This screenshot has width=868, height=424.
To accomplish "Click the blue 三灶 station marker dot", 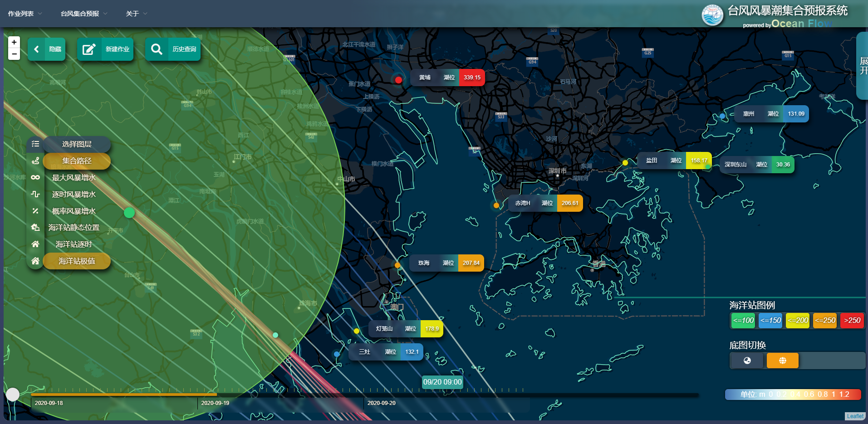I will 337,354.
